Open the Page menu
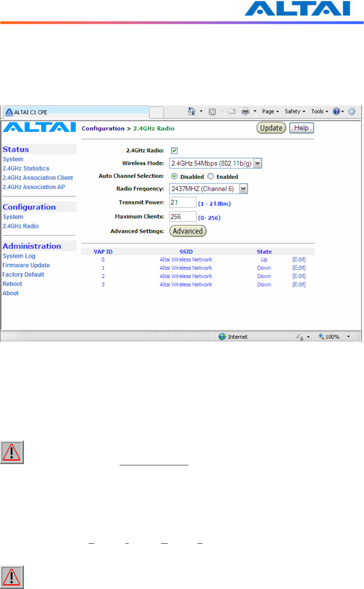364x589 pixels. pos(270,111)
